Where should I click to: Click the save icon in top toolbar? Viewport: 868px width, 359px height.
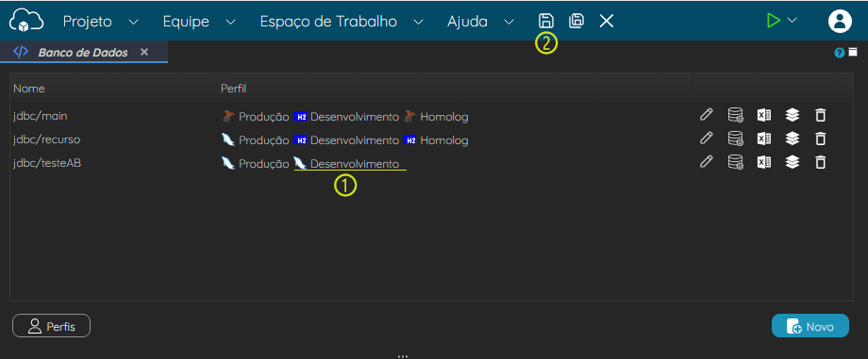546,21
